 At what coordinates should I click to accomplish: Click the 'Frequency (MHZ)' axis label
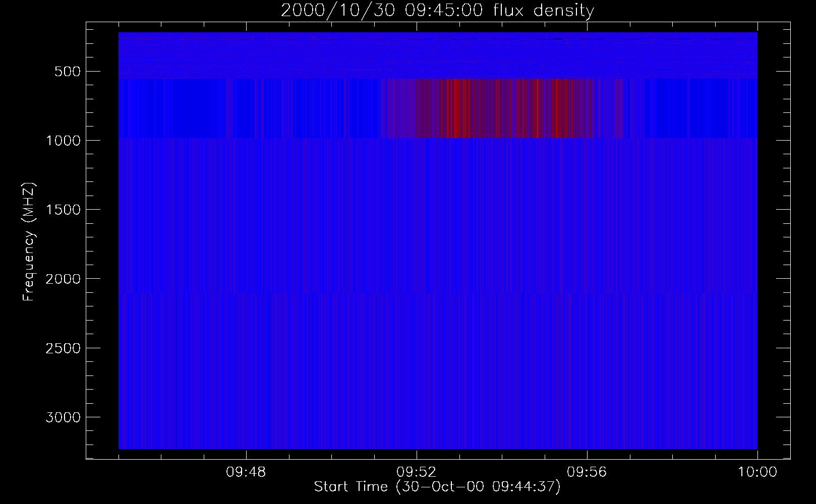(29, 241)
